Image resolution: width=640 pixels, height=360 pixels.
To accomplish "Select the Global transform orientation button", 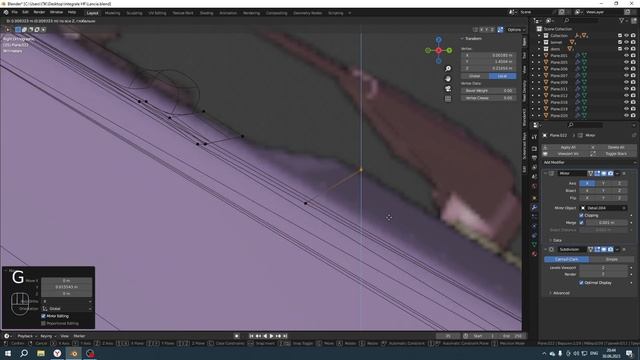I will pyautogui.click(x=475, y=76).
